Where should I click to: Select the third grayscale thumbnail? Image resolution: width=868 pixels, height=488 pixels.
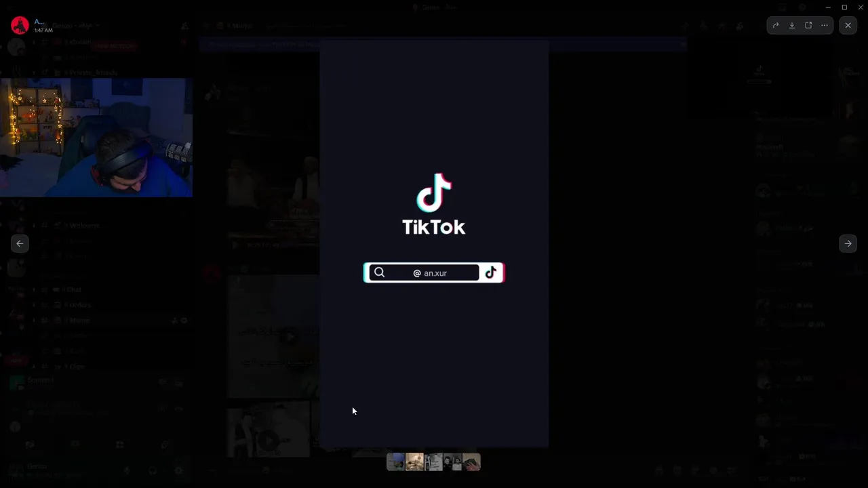click(x=433, y=462)
